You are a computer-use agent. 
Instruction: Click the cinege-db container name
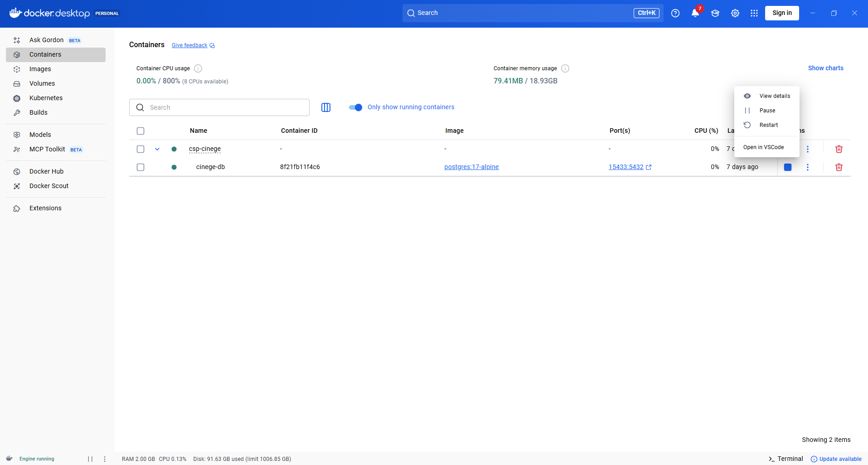click(x=210, y=167)
